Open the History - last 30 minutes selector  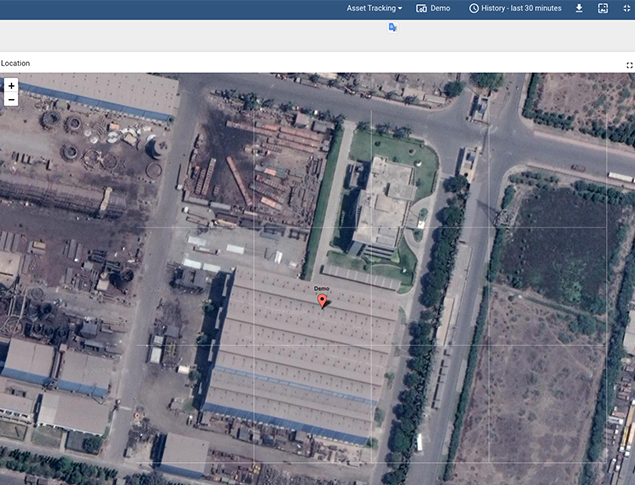[x=519, y=8]
